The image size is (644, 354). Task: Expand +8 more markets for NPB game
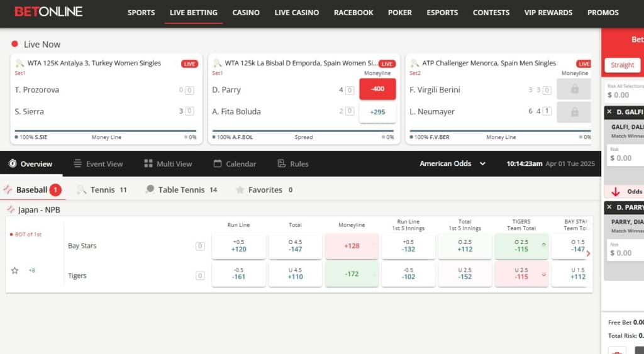tap(31, 270)
